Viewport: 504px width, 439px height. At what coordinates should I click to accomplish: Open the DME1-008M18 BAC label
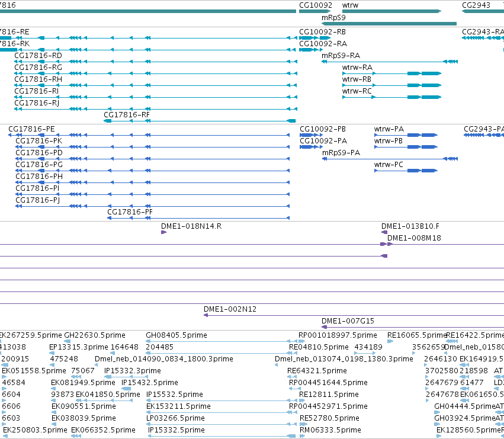pos(414,238)
